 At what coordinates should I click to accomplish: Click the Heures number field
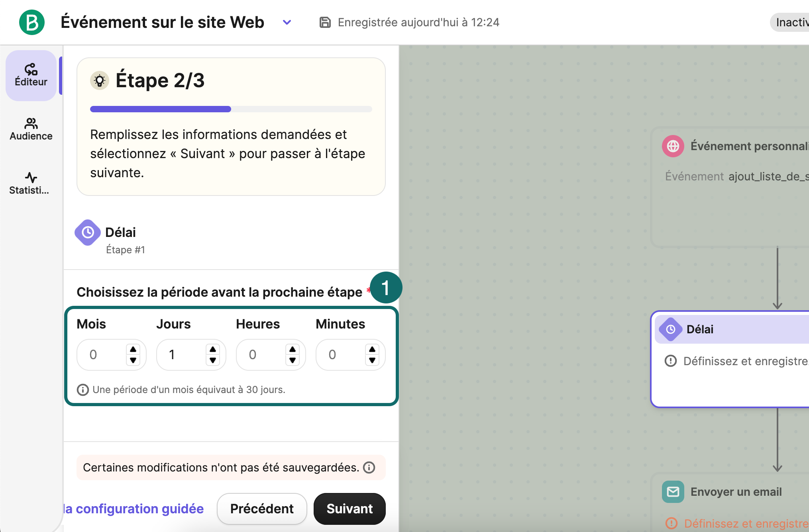[x=271, y=355]
